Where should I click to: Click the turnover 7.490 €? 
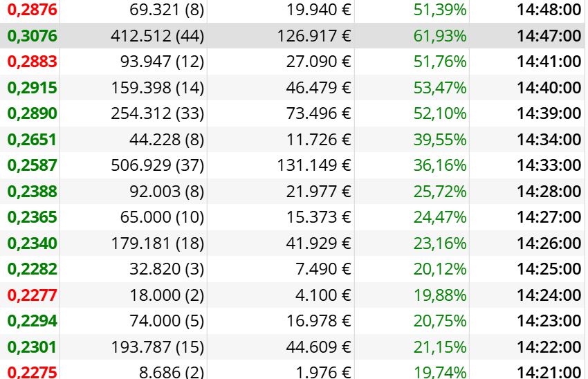[x=323, y=269]
